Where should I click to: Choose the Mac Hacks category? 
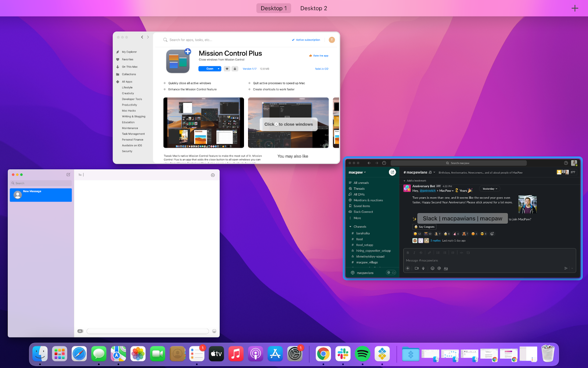(x=129, y=111)
